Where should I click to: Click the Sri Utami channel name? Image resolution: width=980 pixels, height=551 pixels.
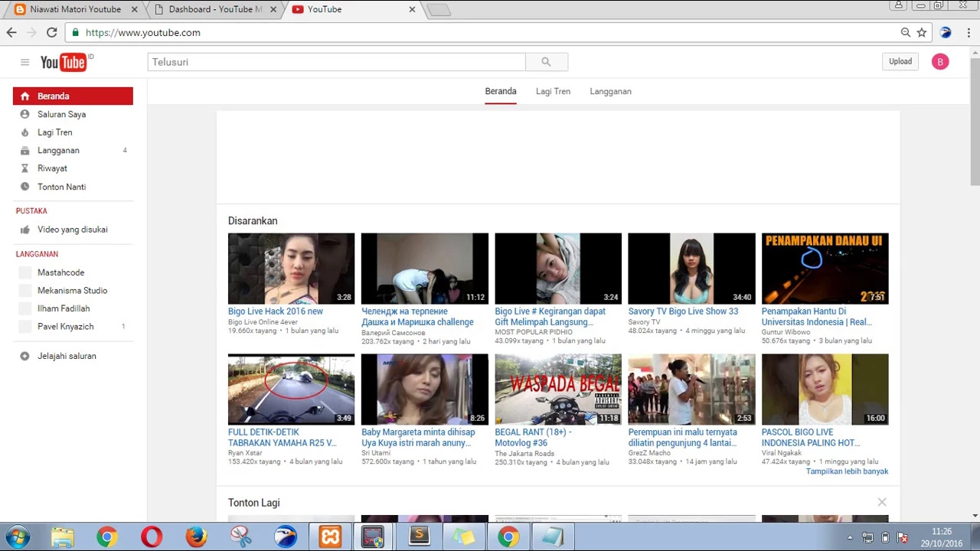tap(376, 453)
